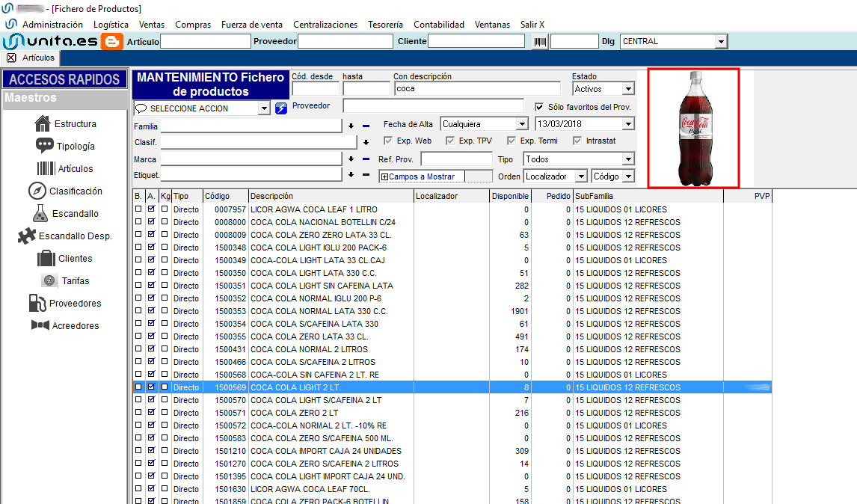
Task: Open Clasificación compass icon in sidebar
Action: (x=37, y=191)
